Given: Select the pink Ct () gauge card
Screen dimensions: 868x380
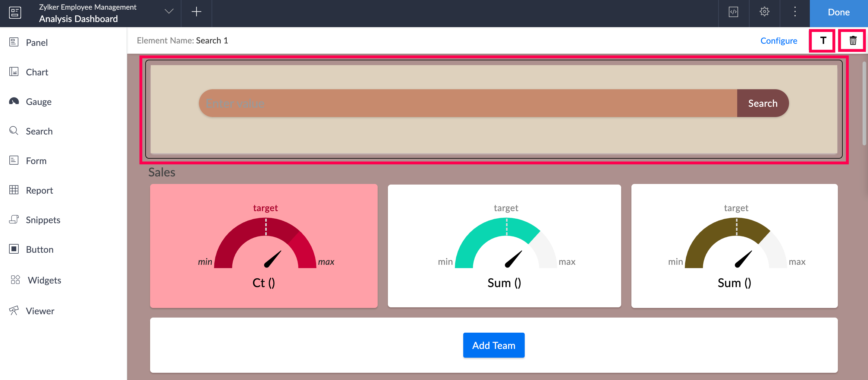Looking at the screenshot, I should click(x=263, y=246).
